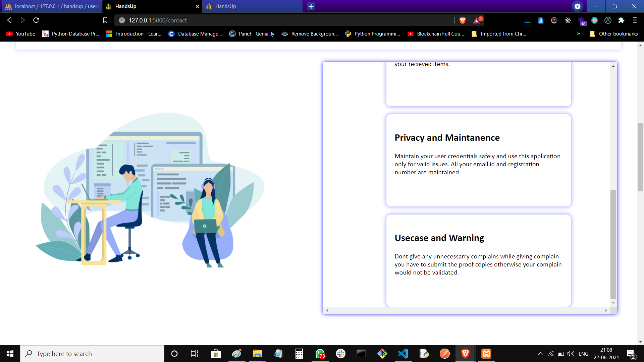Open the Panel - Genial.ly bookmark
This screenshot has width=644, height=362.
click(x=252, y=34)
